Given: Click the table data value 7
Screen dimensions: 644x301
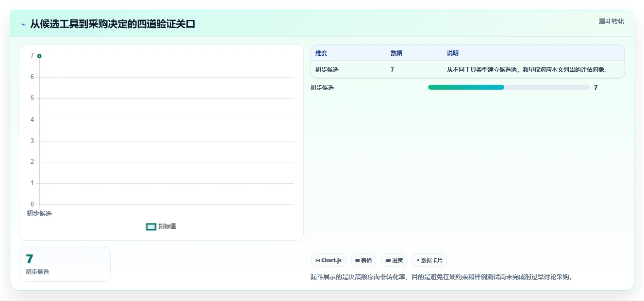Looking at the screenshot, I should [x=392, y=70].
